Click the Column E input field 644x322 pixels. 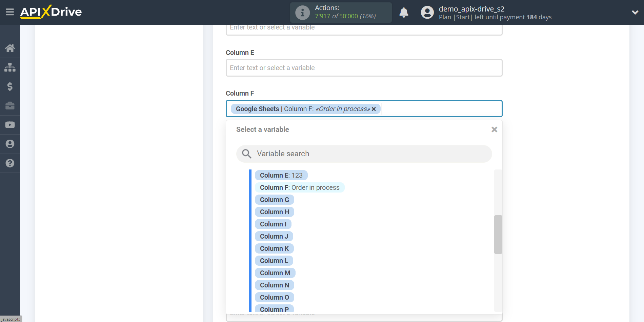tap(364, 68)
